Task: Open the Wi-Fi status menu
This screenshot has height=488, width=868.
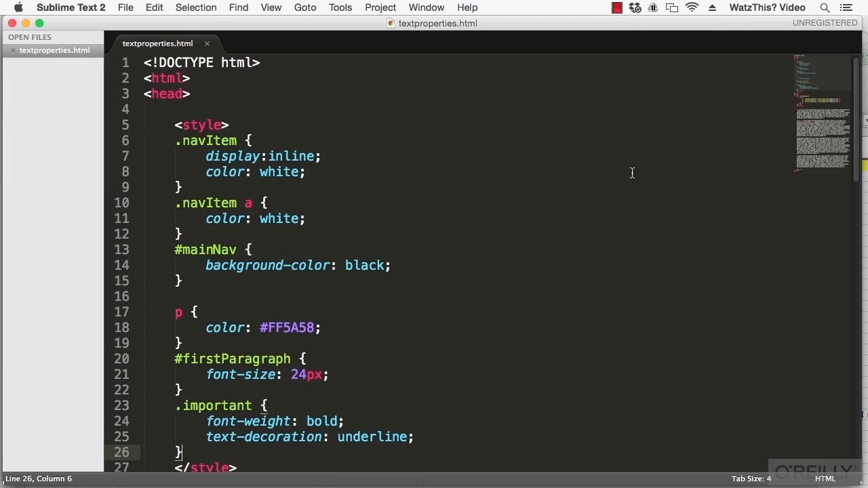Action: (692, 7)
